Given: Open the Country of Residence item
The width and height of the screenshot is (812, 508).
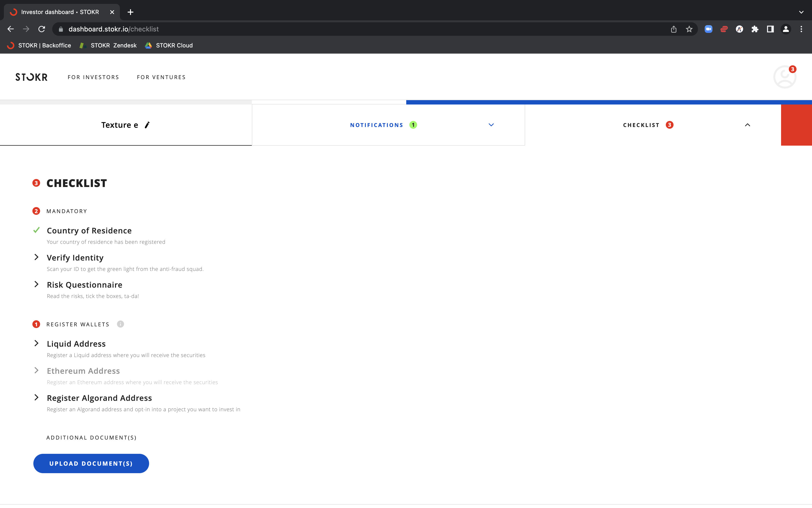Looking at the screenshot, I should click(89, 231).
